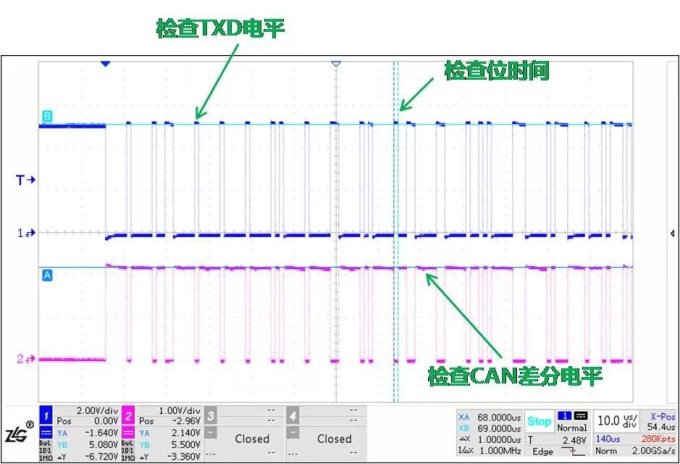Click the right-edge panel collapse arrow
Viewport: 680px width, 464px height.
tap(672, 234)
